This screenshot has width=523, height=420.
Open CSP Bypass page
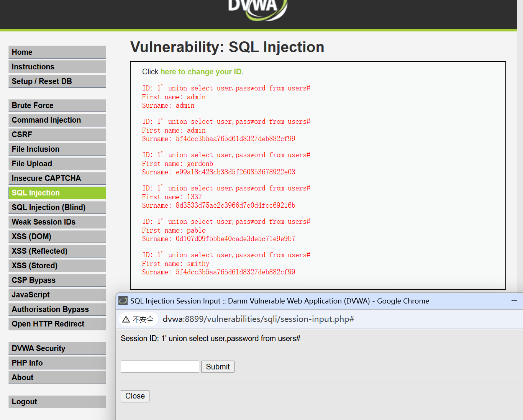coord(57,280)
